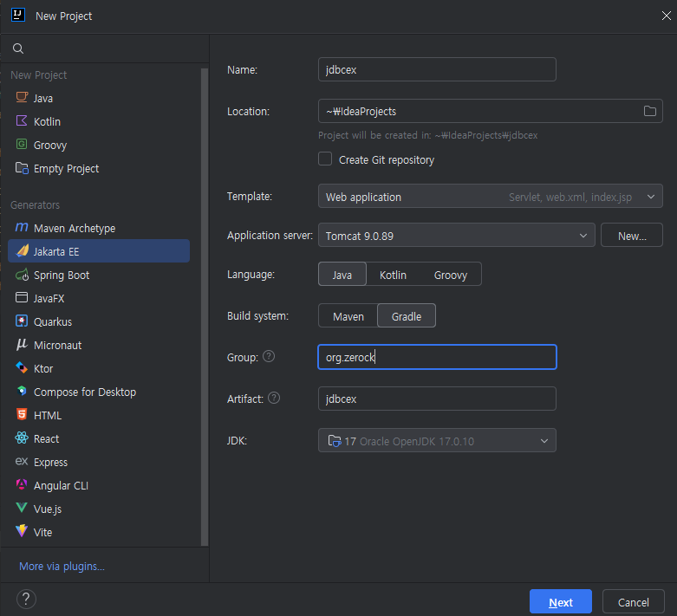The height and width of the screenshot is (616, 677).
Task: Open the Application server dropdown
Action: tap(456, 236)
